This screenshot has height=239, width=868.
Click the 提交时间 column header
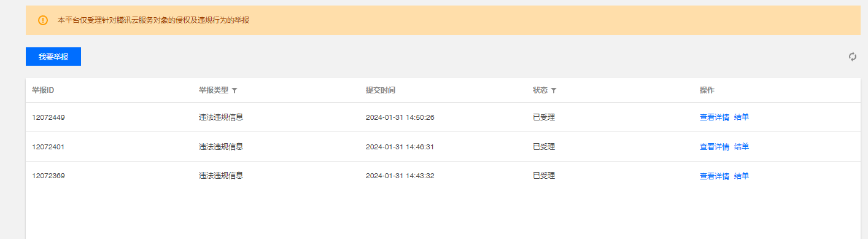click(x=381, y=90)
